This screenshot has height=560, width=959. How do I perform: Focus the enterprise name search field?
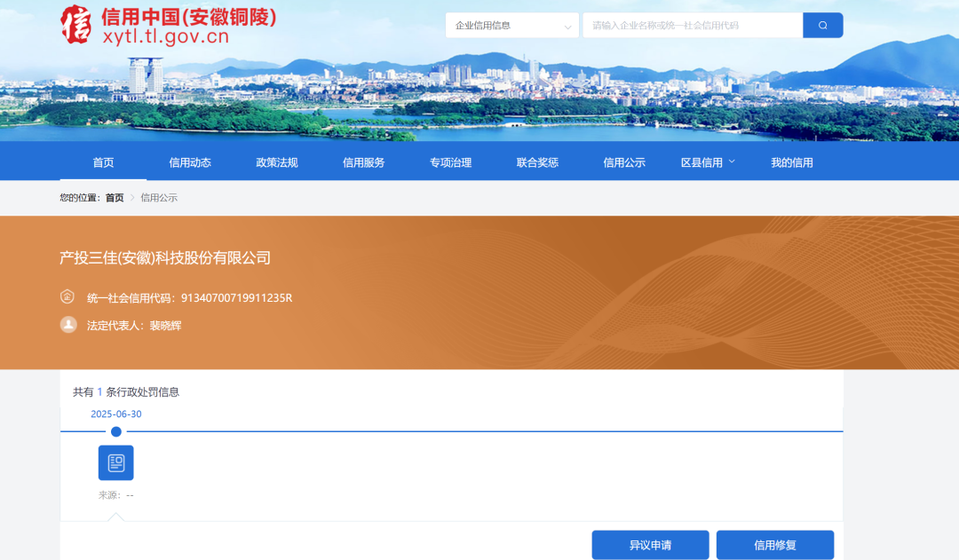(693, 25)
